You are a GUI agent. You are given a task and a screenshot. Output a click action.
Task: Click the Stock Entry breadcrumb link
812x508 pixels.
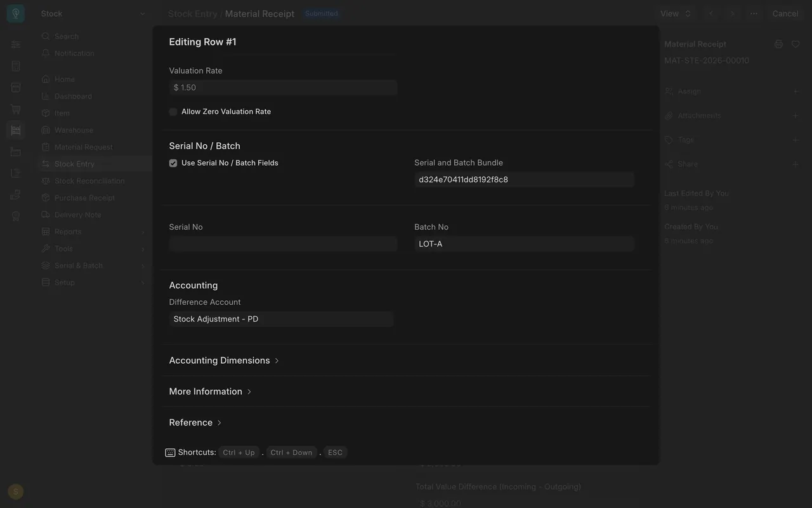point(193,13)
